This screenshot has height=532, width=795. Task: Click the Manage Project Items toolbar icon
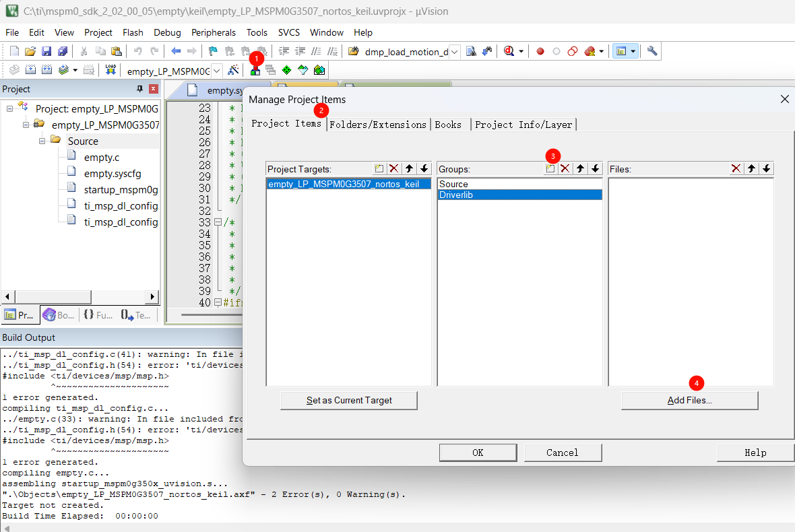coord(255,70)
